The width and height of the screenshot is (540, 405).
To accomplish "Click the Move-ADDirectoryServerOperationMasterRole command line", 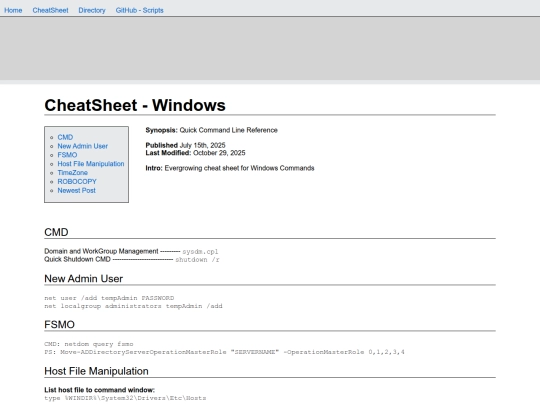I will pyautogui.click(x=225, y=352).
